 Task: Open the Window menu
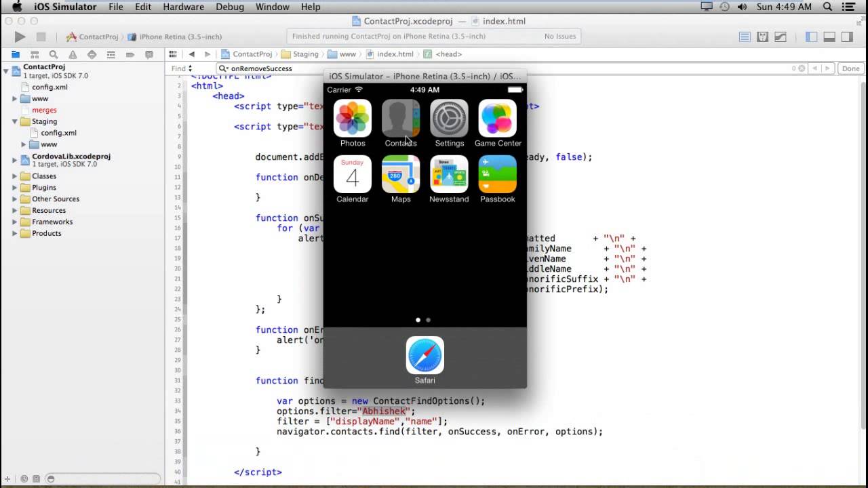[272, 7]
